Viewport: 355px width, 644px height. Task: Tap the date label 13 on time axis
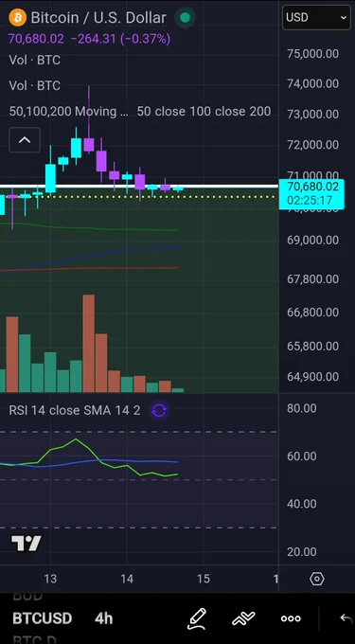[50, 579]
